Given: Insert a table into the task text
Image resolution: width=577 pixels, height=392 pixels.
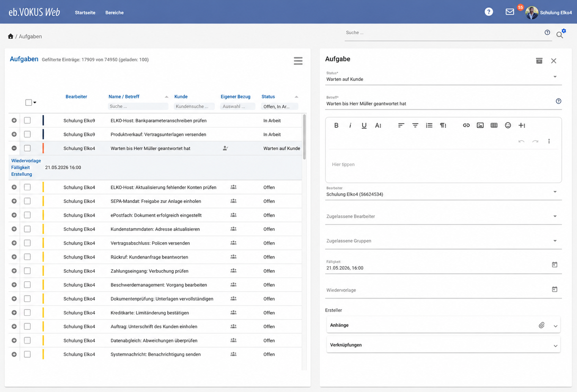Looking at the screenshot, I should point(494,125).
